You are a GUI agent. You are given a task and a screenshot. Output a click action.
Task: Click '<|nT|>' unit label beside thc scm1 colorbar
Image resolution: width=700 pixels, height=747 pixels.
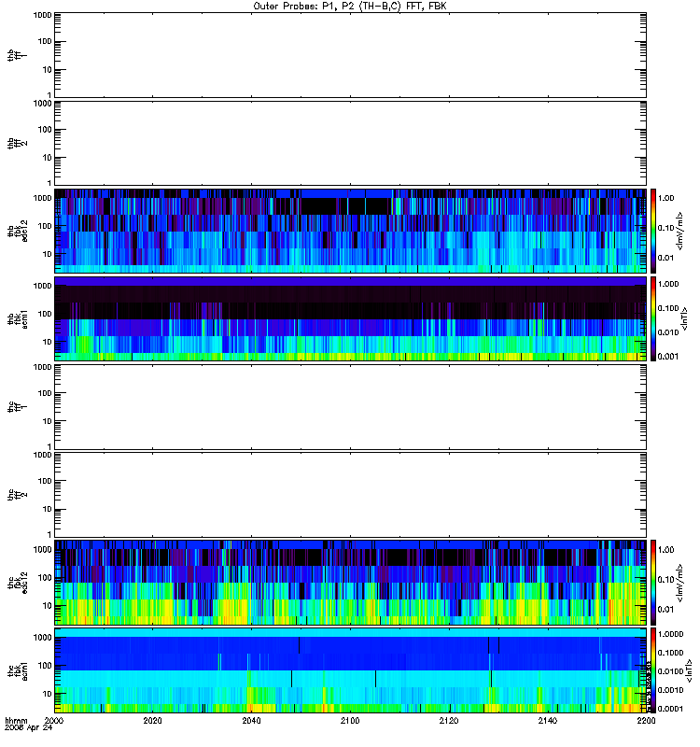click(x=689, y=671)
